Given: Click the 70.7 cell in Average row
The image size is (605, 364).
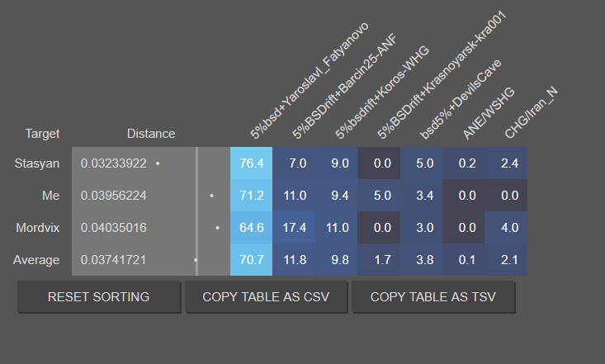Looking at the screenshot, I should 251,259.
